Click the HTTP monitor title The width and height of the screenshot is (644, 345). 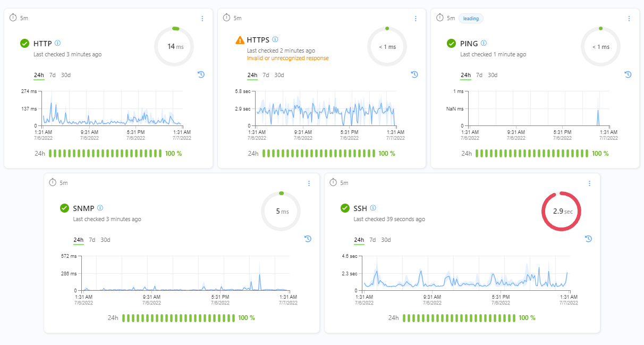tap(43, 44)
